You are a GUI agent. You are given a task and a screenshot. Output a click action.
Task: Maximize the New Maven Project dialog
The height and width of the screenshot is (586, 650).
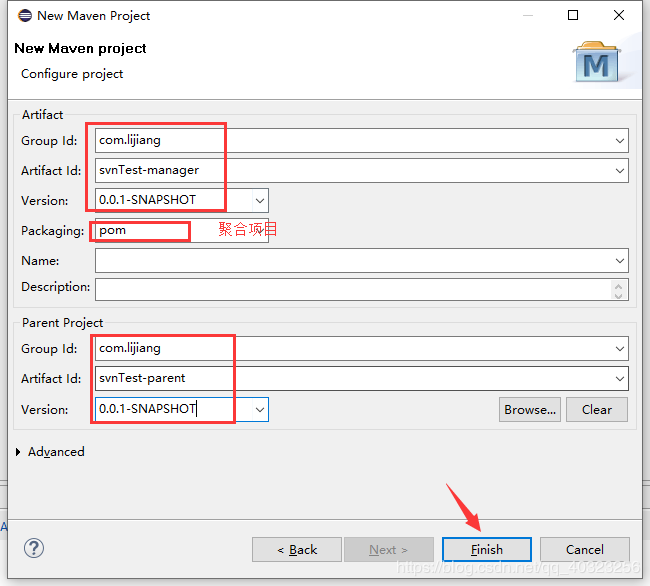(x=573, y=16)
